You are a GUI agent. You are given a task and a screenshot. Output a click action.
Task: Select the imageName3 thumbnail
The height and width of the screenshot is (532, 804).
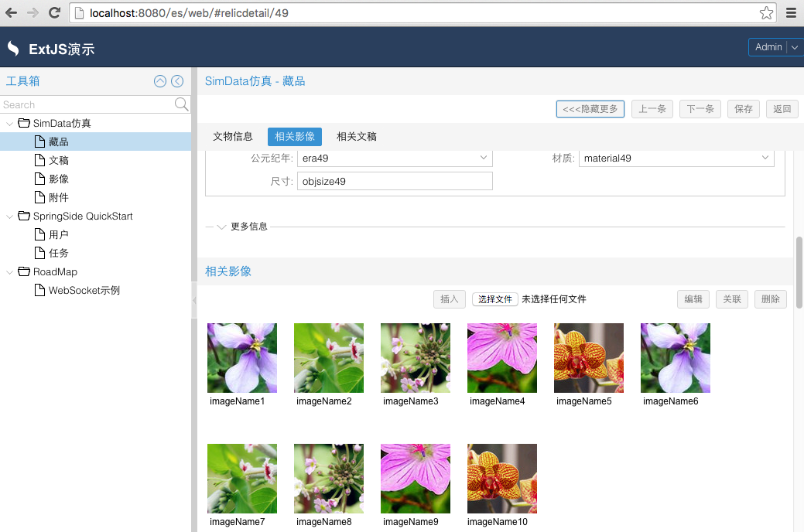pyautogui.click(x=416, y=358)
